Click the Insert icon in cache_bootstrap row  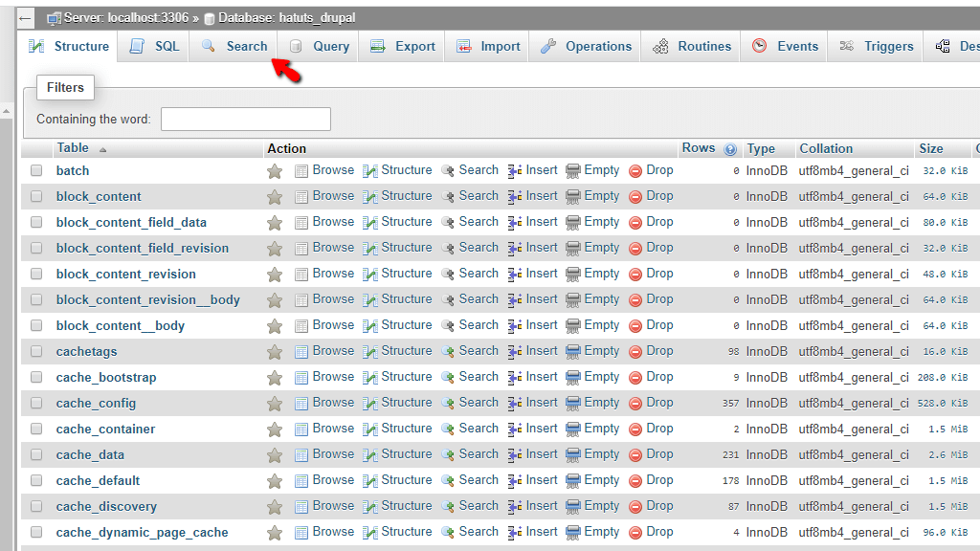tap(514, 377)
